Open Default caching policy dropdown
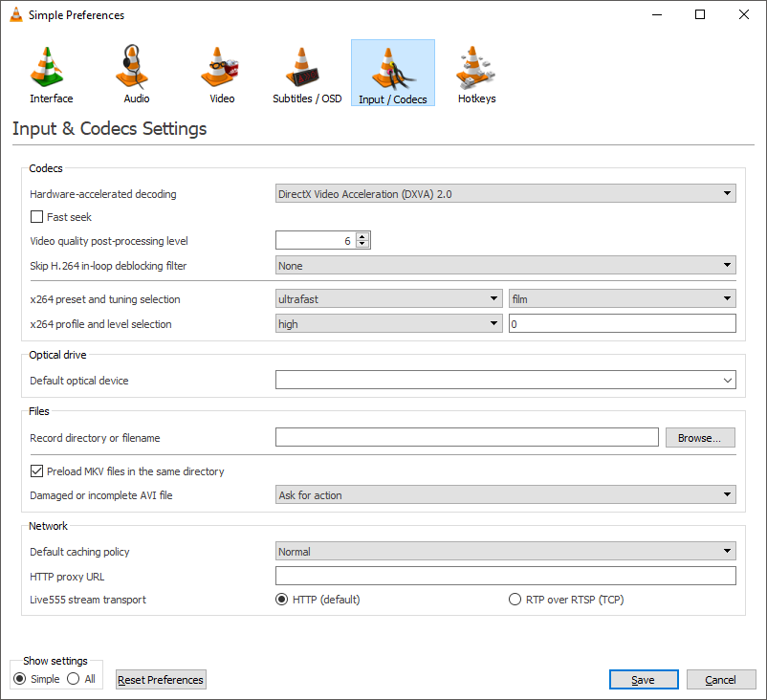The height and width of the screenshot is (700, 767). click(x=505, y=551)
